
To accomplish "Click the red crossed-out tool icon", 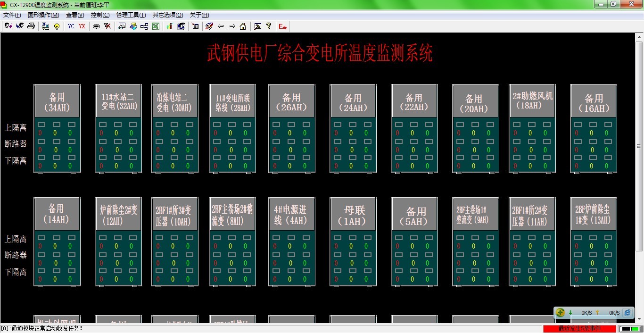I will (x=107, y=26).
